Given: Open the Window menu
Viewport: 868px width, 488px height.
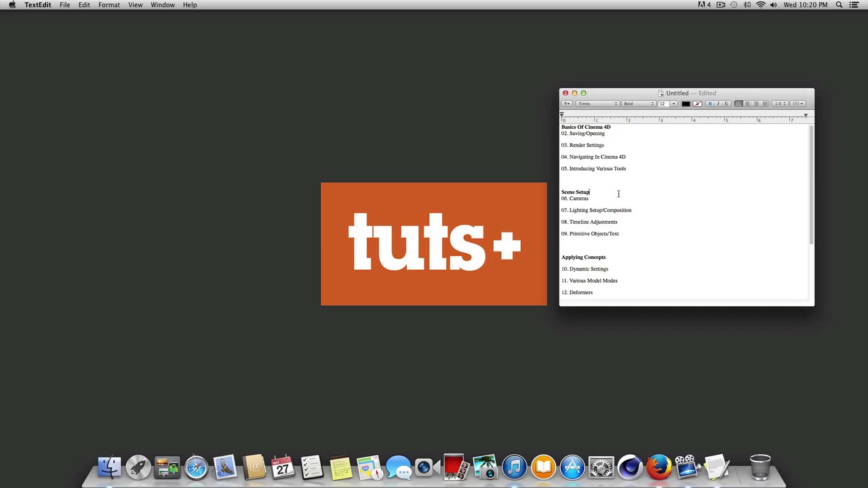Looking at the screenshot, I should coord(163,5).
